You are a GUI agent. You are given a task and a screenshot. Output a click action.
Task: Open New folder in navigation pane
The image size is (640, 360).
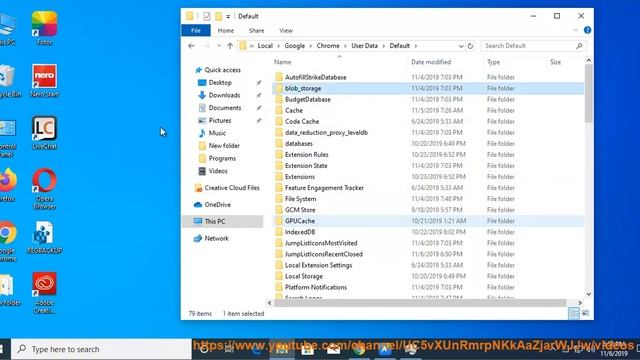coord(224,146)
